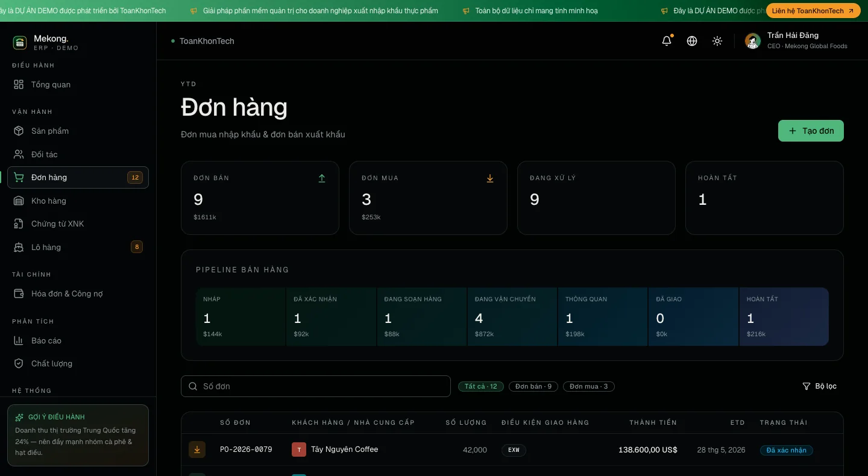This screenshot has height=476, width=868.
Task: Click the EXW delivery term badge
Action: (514, 450)
